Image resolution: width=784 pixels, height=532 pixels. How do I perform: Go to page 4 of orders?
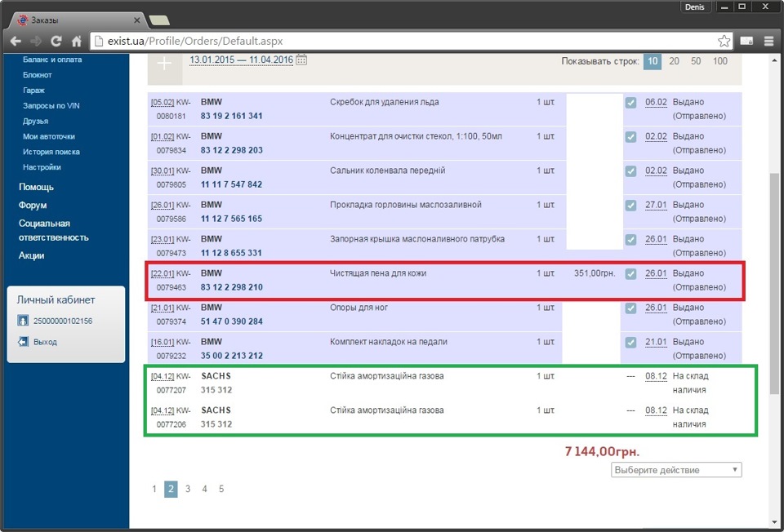tap(204, 489)
